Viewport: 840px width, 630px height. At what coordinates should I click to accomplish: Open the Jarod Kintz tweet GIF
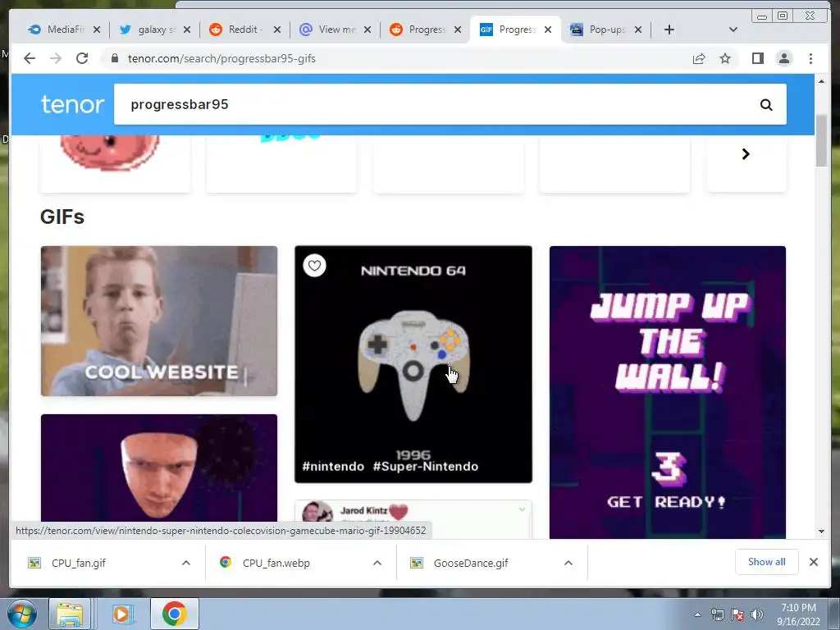click(x=413, y=519)
